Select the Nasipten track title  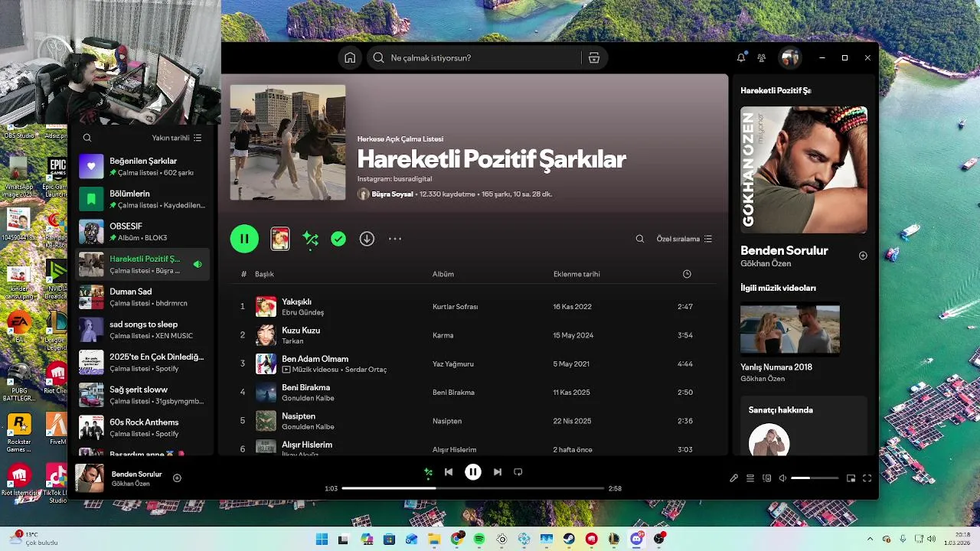(x=299, y=416)
